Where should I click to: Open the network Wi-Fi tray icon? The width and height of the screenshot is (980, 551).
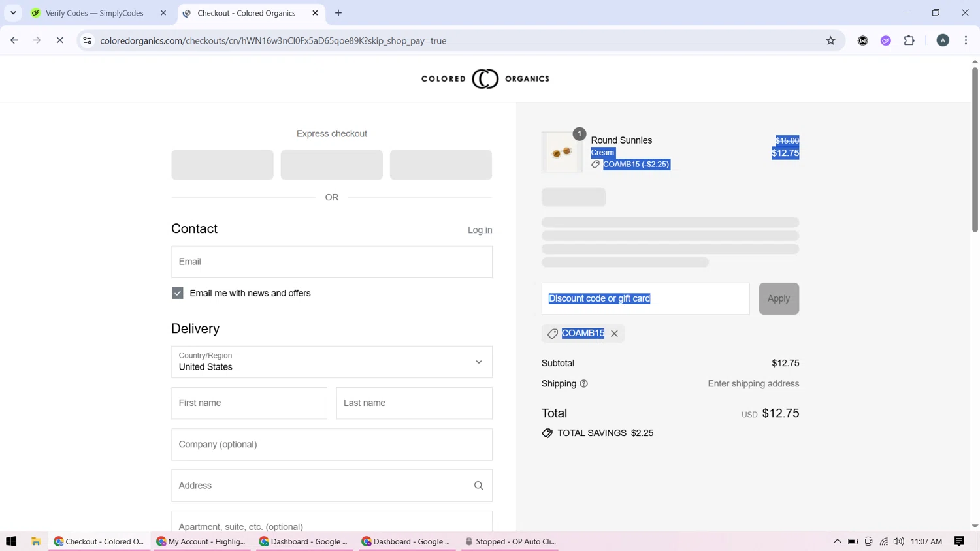tap(883, 541)
